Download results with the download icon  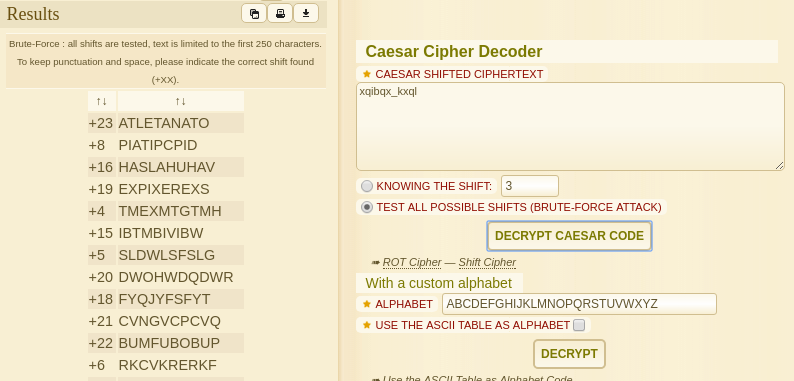tap(306, 14)
